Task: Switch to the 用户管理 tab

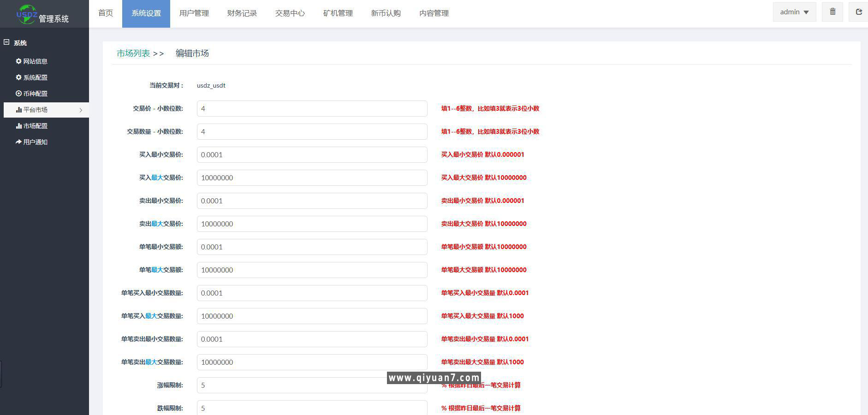Action: tap(194, 13)
